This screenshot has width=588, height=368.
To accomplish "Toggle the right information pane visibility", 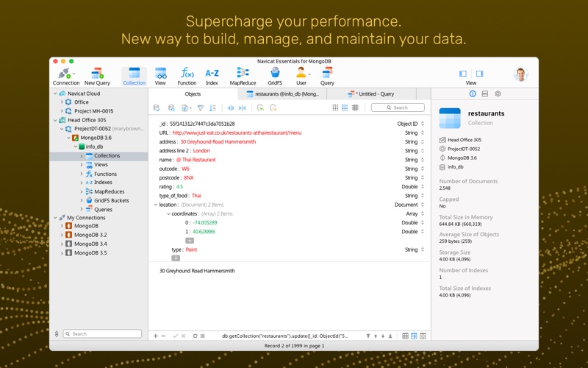I will [x=480, y=74].
